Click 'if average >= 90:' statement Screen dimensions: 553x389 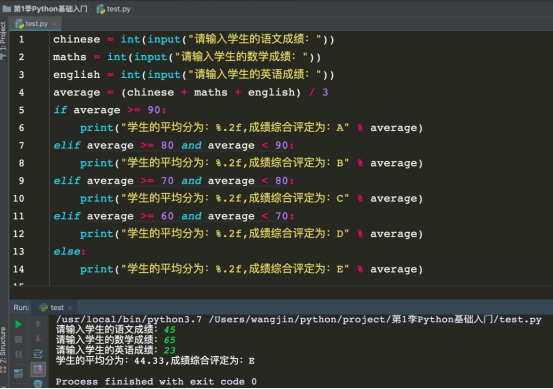110,110
